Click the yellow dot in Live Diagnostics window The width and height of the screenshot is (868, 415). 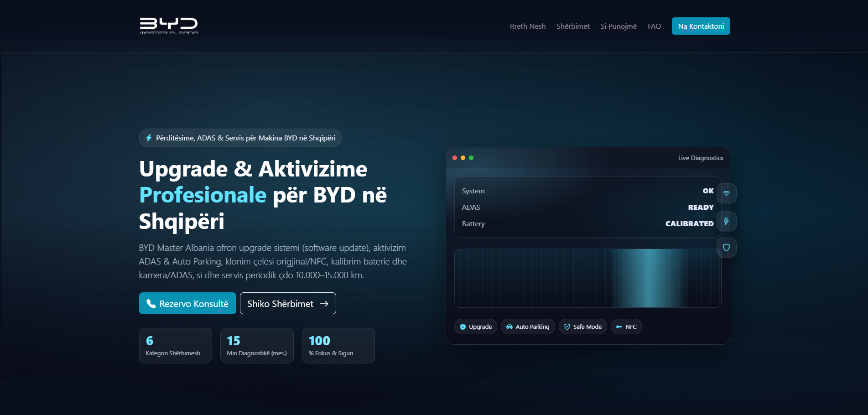(x=463, y=158)
